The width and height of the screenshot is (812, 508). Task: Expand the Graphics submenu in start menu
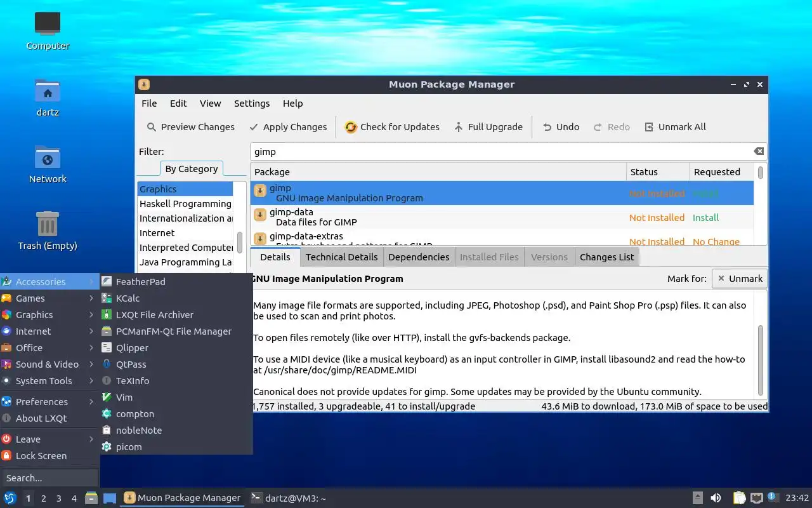tap(49, 315)
